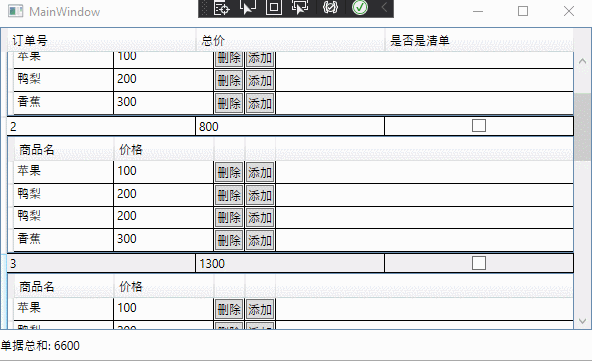Click 删除 in 香蕉 row just above order 2

click(229, 103)
